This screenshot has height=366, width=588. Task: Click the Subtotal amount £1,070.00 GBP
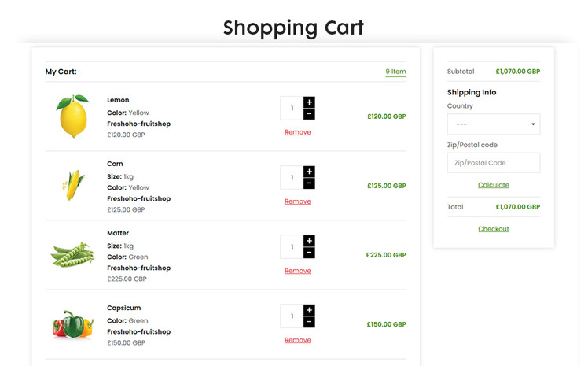click(x=518, y=72)
